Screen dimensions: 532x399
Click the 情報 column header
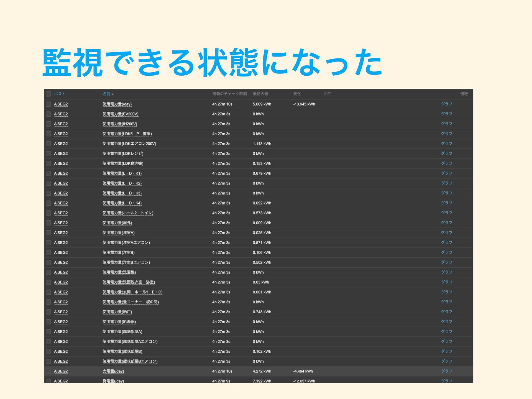coord(464,94)
